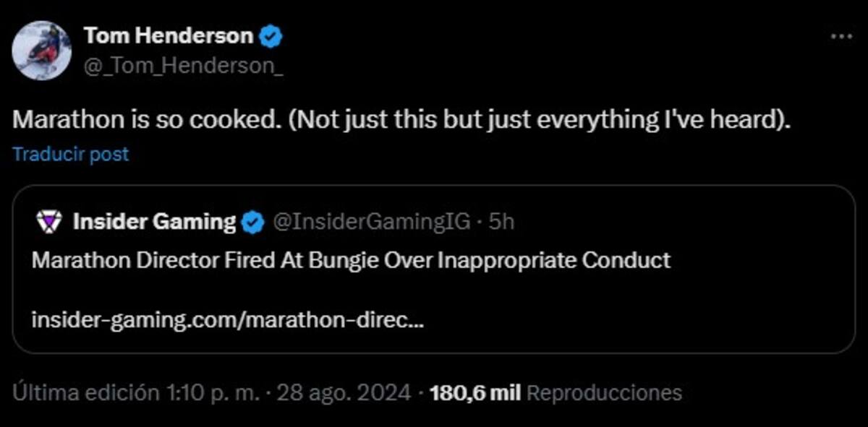
Task: Open the insider-gaming.com/marathon-direc… link
Action: [x=228, y=319]
